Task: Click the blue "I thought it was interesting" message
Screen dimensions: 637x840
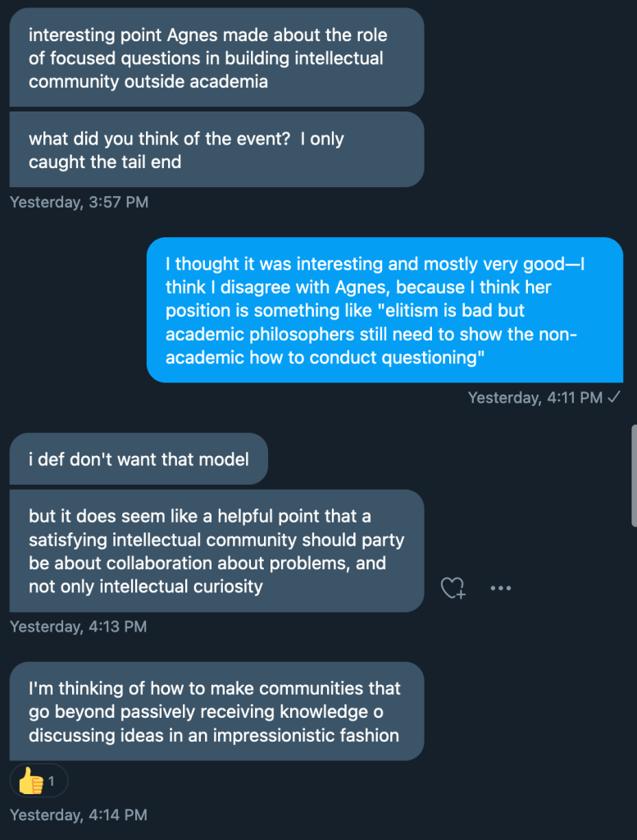Action: 384,310
